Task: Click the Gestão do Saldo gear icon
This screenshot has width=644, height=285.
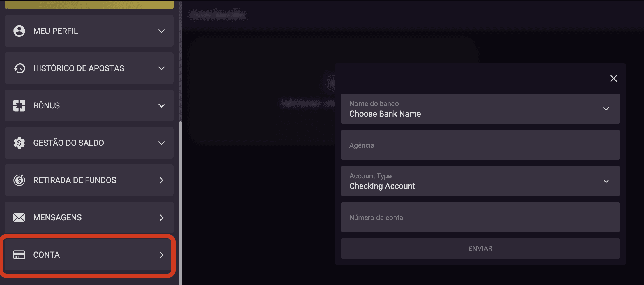Action: click(19, 143)
